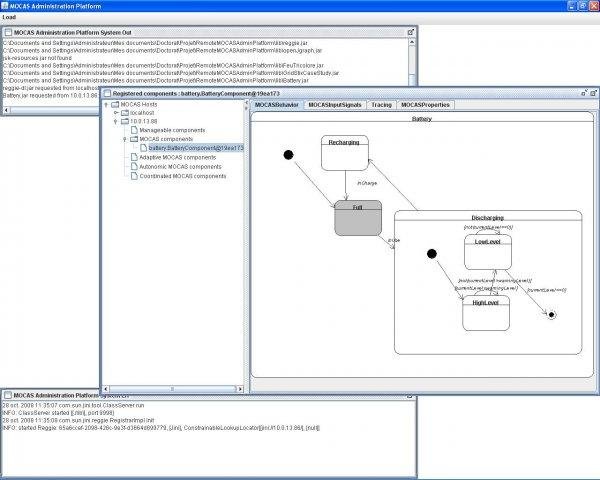Click the 'started Reggie' log line
This screenshot has width=600, height=480.
161,428
